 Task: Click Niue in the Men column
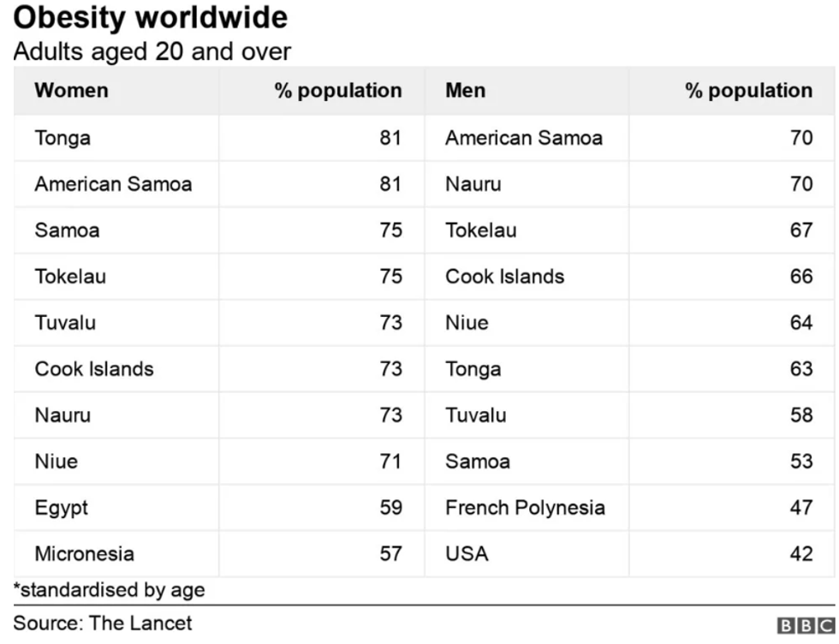[x=466, y=323]
